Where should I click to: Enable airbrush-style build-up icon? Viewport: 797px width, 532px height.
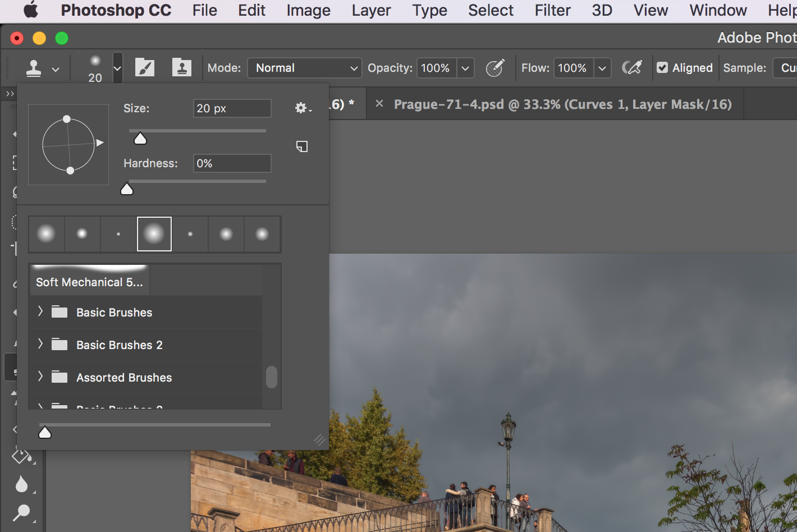click(632, 68)
